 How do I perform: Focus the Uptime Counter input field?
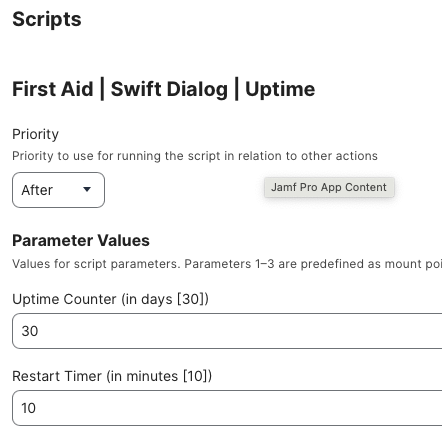(x=227, y=331)
